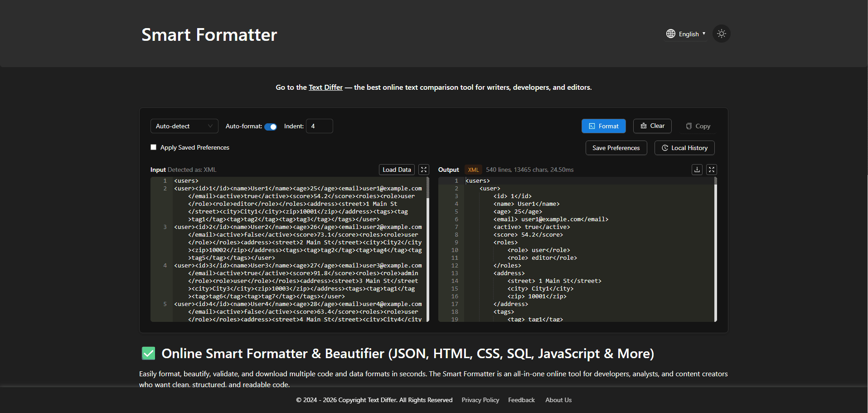Open the Privacy Policy footer link

[480, 400]
